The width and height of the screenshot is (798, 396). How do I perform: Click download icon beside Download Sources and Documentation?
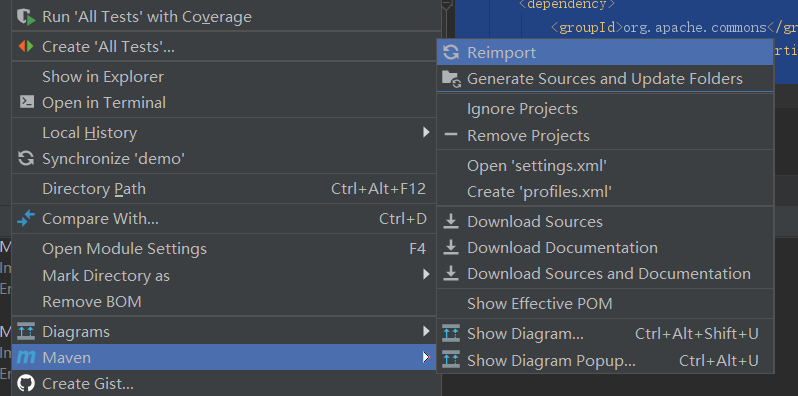[451, 273]
